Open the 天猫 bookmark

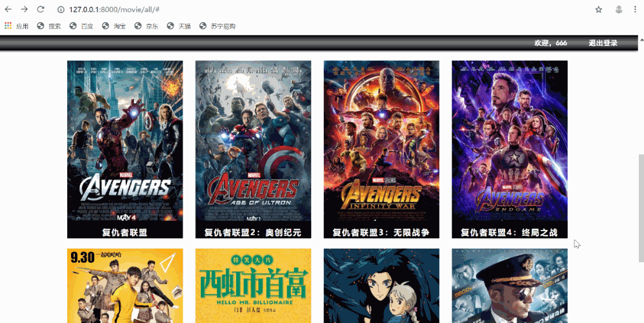click(179, 26)
